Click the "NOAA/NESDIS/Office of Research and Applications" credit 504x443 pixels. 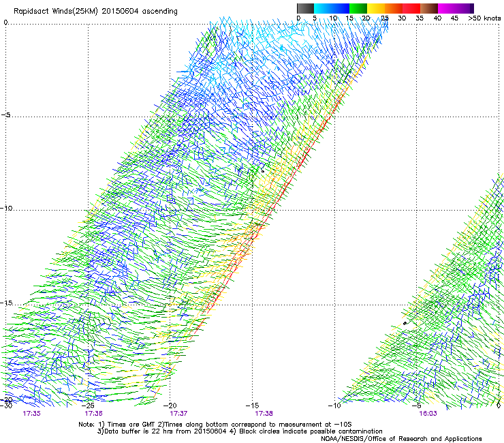(x=401, y=439)
